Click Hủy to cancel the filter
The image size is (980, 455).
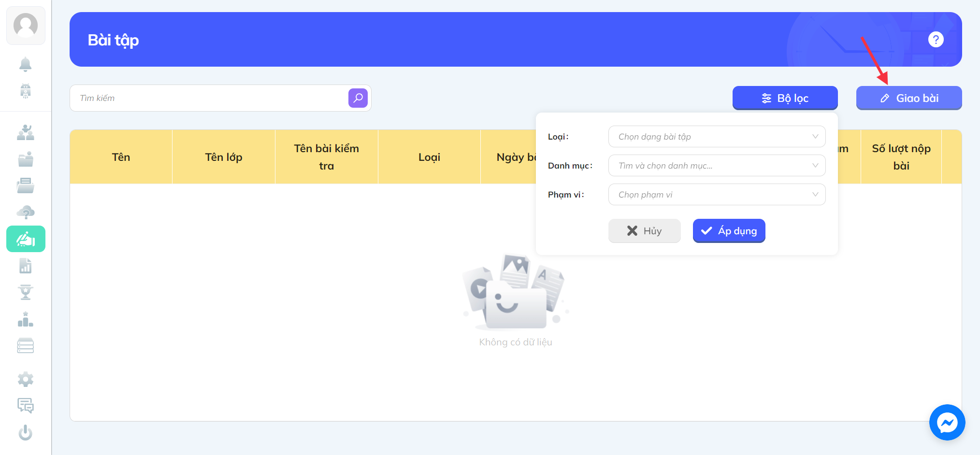(645, 231)
